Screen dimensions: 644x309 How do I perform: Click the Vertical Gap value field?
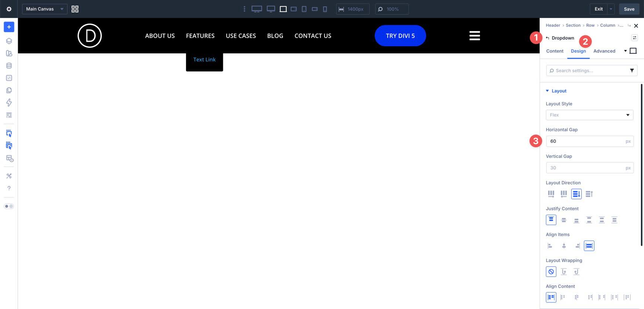590,168
